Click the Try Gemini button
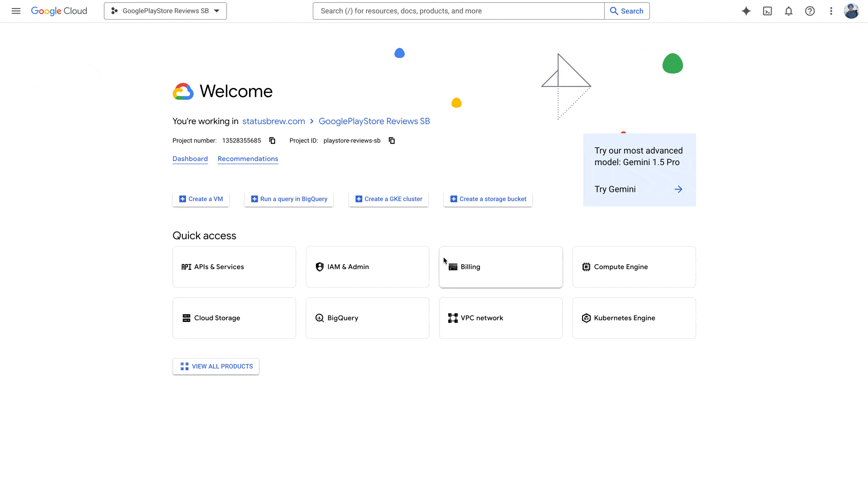Screen dimensions: 868x488 (x=639, y=189)
